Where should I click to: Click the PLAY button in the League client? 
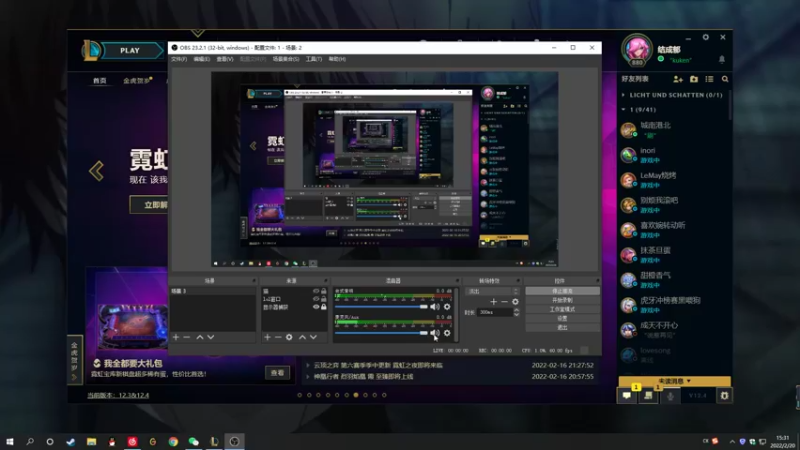(130, 51)
